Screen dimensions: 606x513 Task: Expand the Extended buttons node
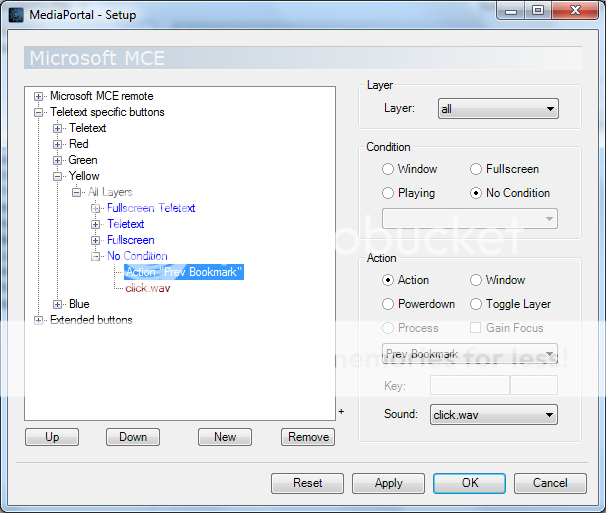[x=39, y=320]
